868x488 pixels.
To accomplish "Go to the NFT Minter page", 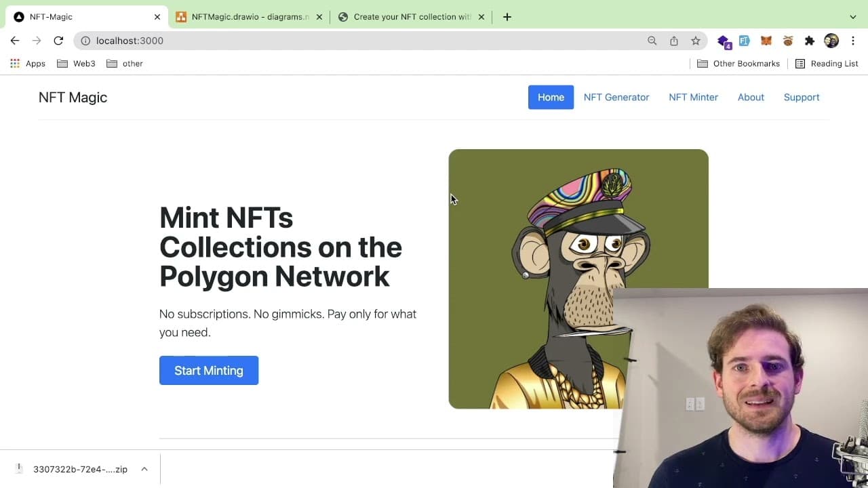I will 693,98.
